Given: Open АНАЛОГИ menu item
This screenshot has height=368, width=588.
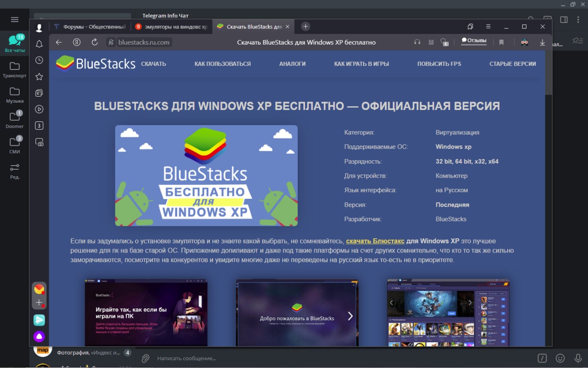Looking at the screenshot, I should [x=293, y=64].
